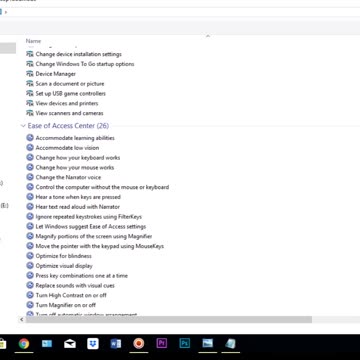Image resolution: width=360 pixels, height=360 pixels.
Task: Open Adobe Premiere Pro from the taskbar
Action: tap(162, 343)
